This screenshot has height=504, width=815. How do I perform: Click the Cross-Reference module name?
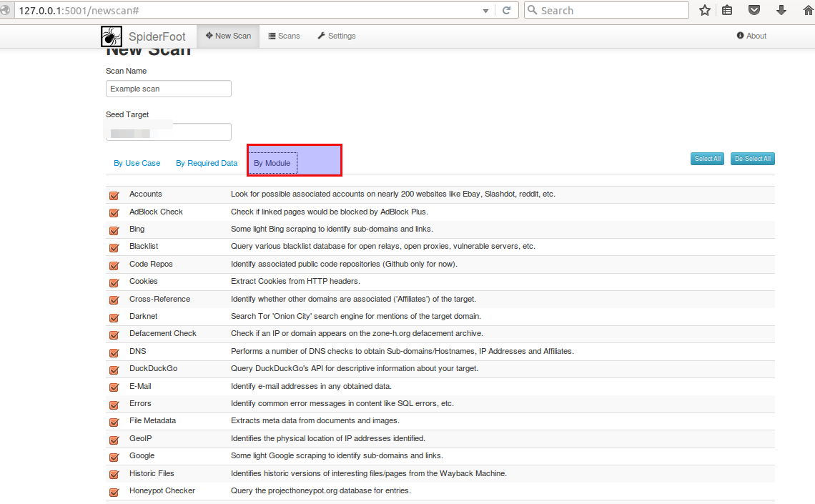click(x=159, y=299)
